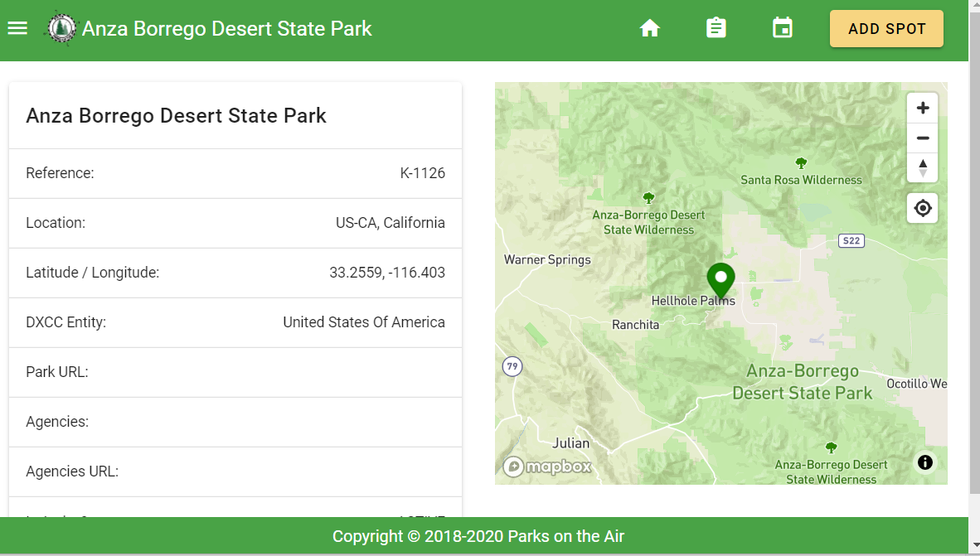Select the K-1126 reference value

coord(422,173)
